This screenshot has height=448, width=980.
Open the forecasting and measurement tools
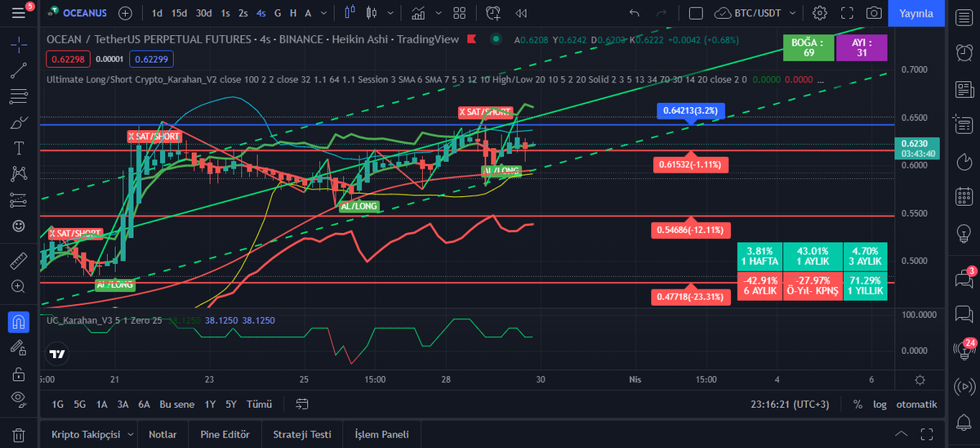click(19, 199)
